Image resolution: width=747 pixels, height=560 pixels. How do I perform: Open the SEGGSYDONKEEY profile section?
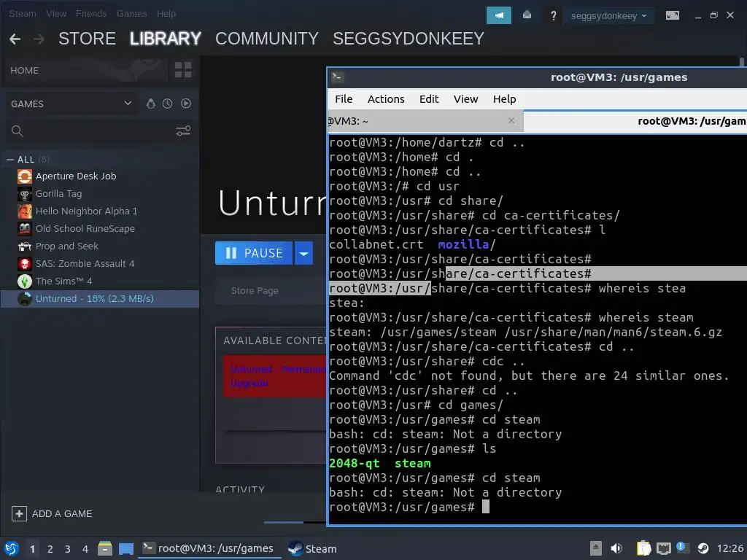(x=409, y=39)
